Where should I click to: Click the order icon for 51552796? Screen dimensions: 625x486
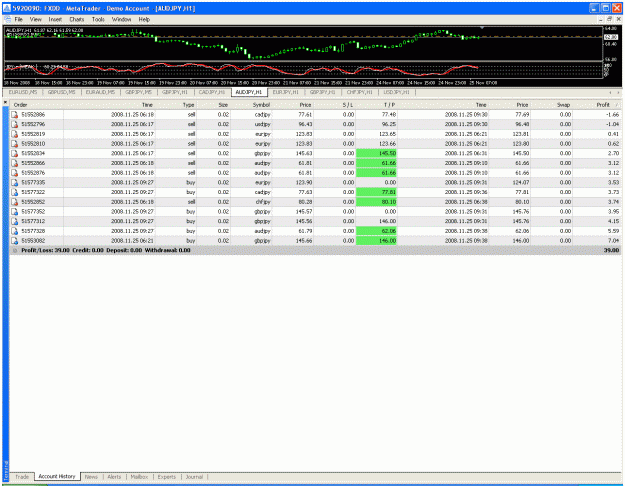point(14,124)
